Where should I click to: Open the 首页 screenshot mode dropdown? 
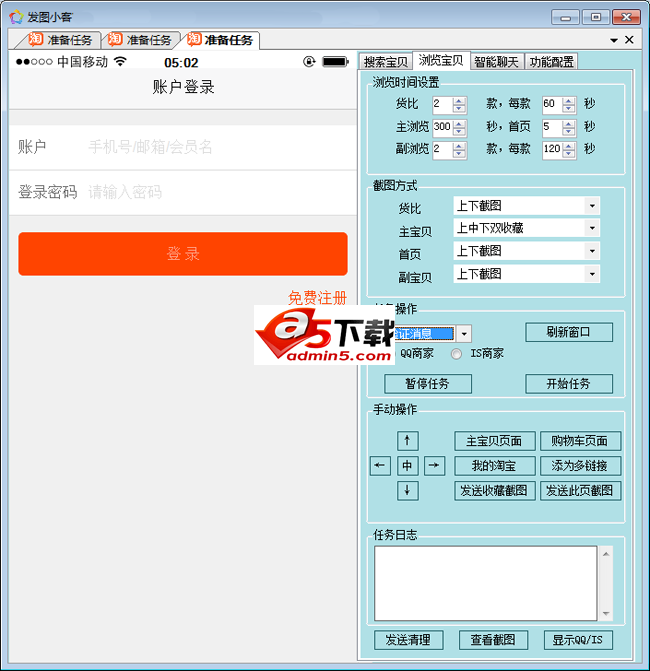[x=592, y=251]
